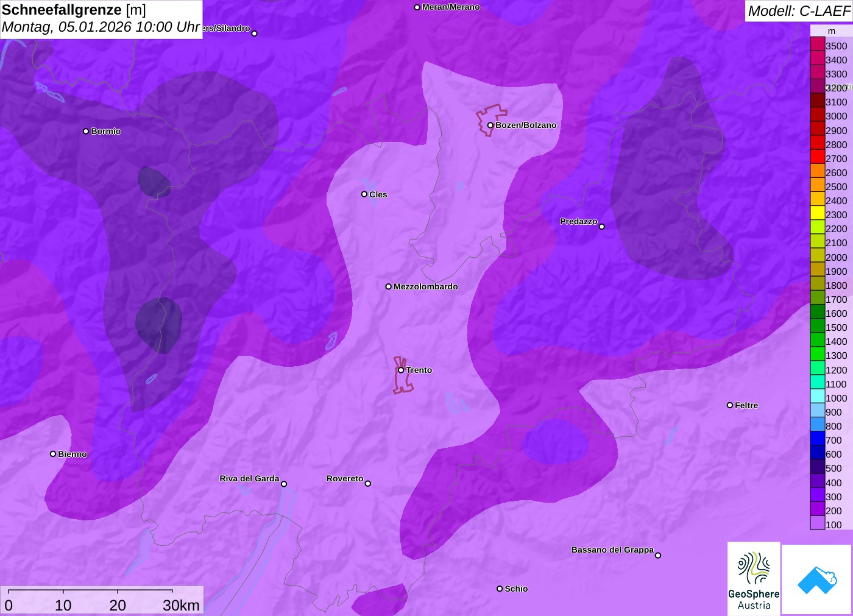Image resolution: width=853 pixels, height=616 pixels.
Task: Click the 3200 legend value
Action: [836, 88]
